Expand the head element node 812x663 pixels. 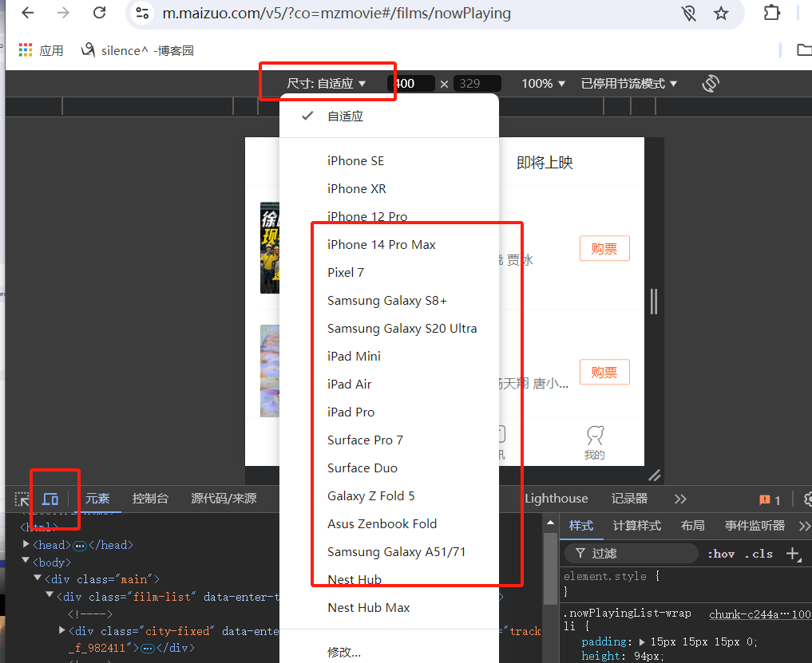(26, 544)
